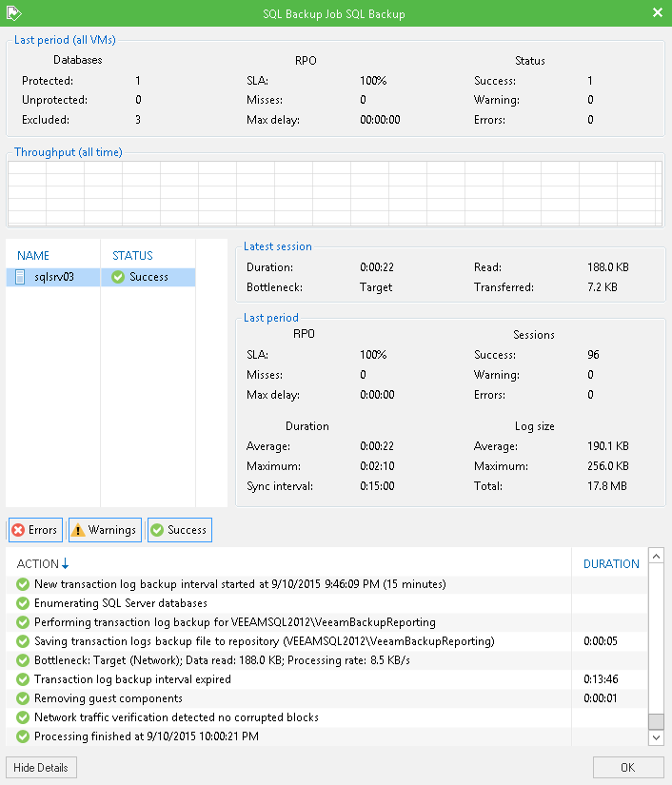Screen dimensions: 672x785
Task: Click the Log size Total value 17.8 MB
Action: pyautogui.click(x=607, y=486)
